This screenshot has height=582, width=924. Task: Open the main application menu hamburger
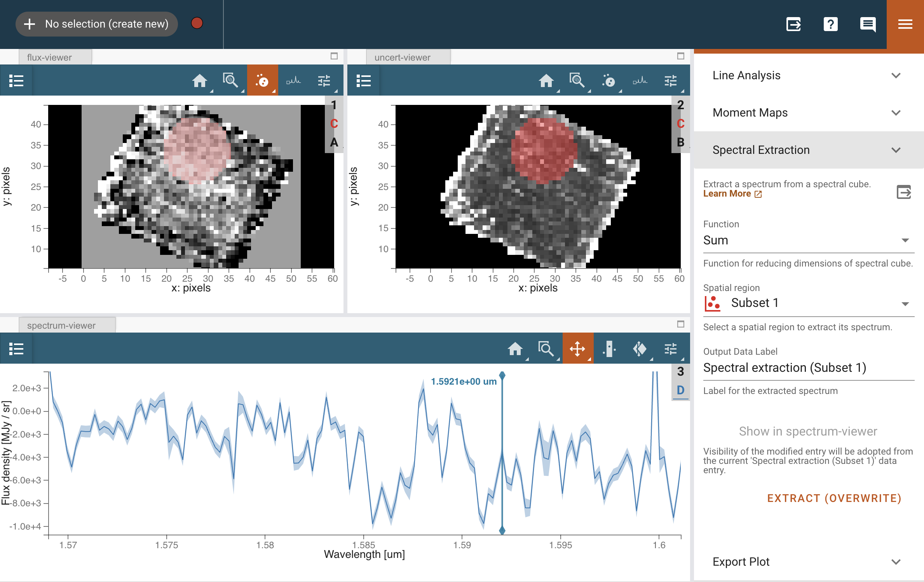pos(905,24)
